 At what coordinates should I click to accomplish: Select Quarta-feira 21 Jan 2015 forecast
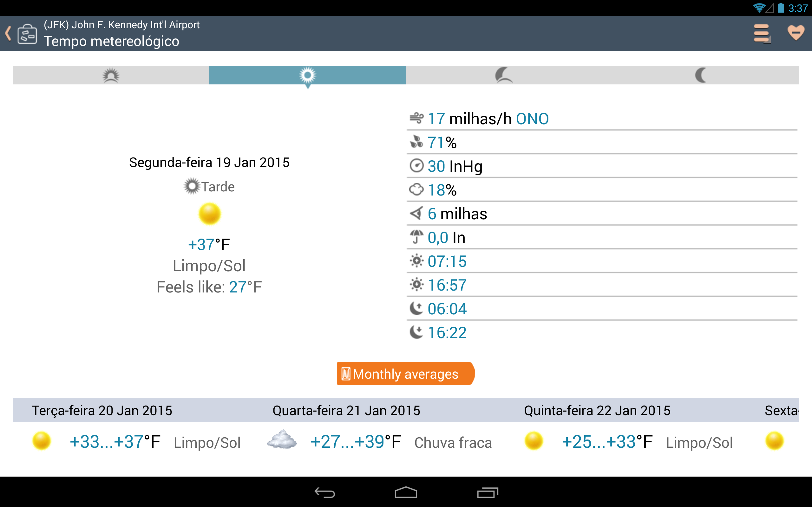tap(346, 410)
